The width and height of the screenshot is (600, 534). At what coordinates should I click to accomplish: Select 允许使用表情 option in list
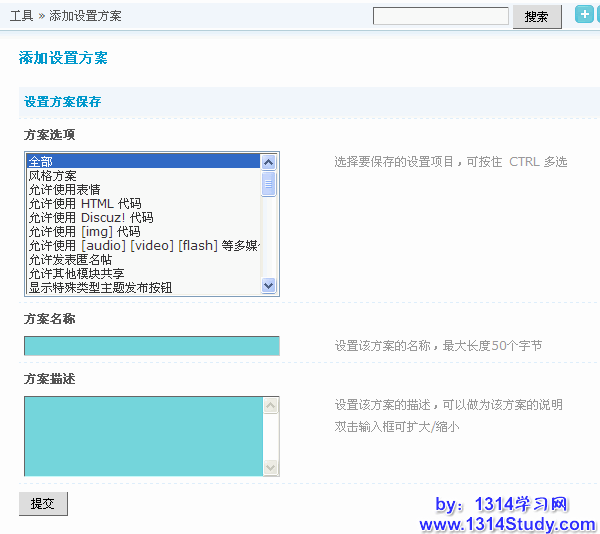143,189
